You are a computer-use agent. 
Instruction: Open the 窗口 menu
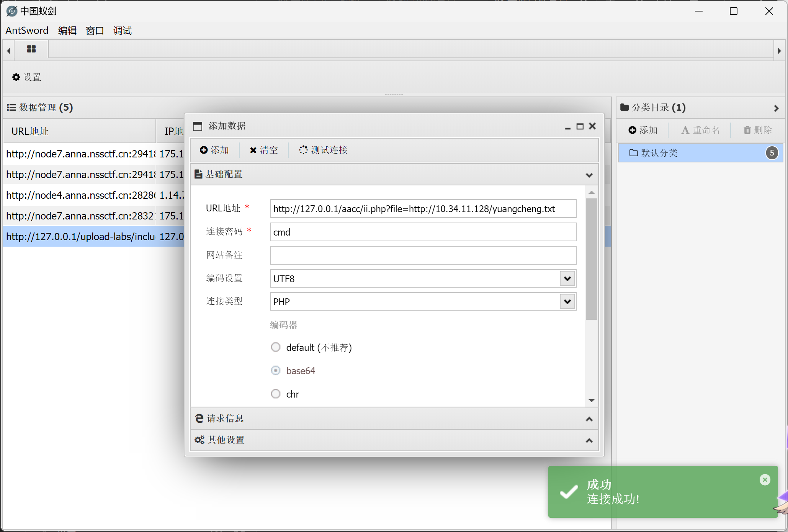coord(95,30)
